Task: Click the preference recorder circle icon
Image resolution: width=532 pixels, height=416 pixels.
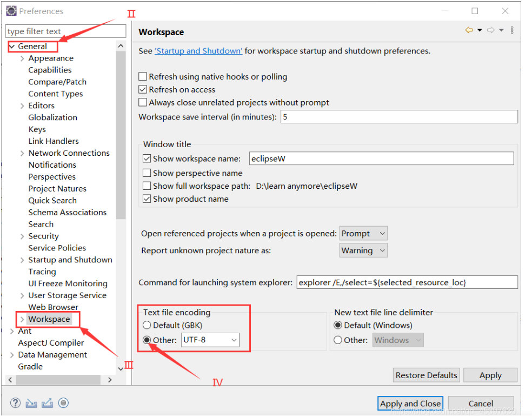Action: (x=64, y=403)
